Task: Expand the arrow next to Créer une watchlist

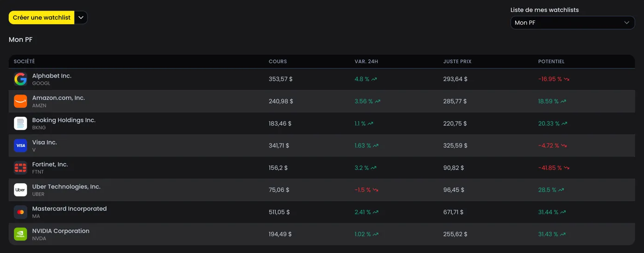Action: [x=81, y=18]
